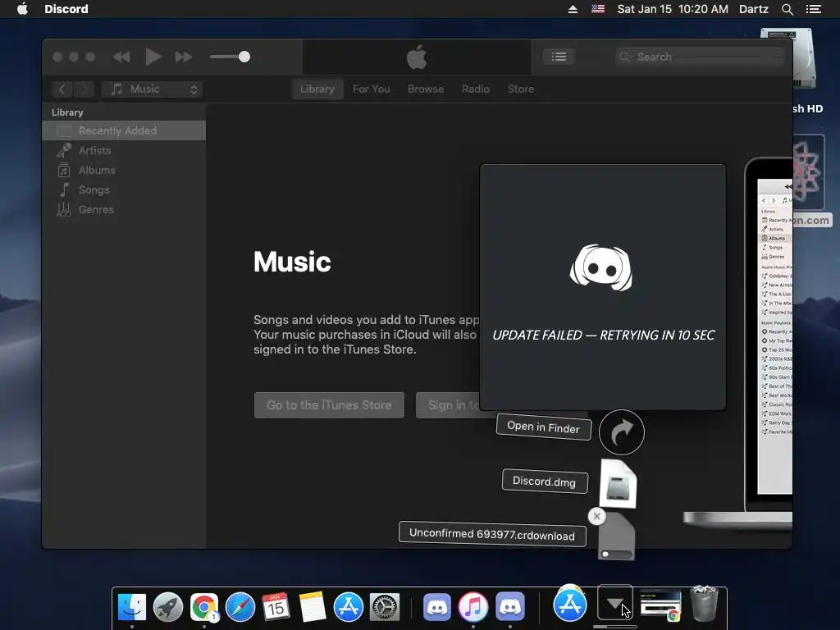Select Albums in the Library sidebar
Viewport: 840px width, 630px height.
coord(124,171)
